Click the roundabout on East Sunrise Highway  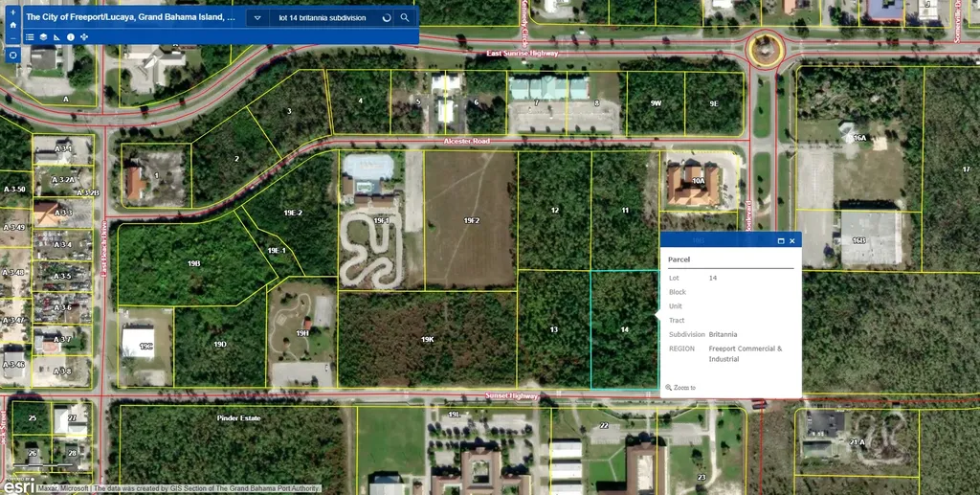click(x=765, y=50)
